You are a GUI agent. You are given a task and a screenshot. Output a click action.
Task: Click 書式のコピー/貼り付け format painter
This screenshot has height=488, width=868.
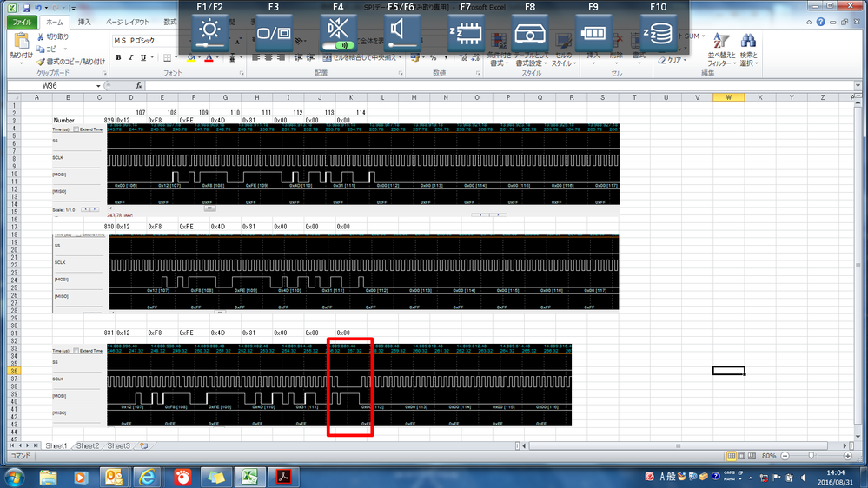71,62
